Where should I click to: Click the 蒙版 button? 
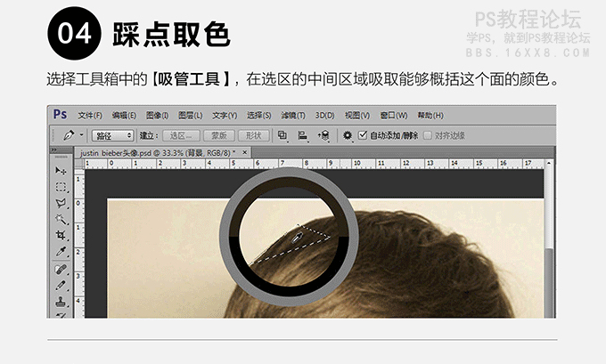click(219, 135)
